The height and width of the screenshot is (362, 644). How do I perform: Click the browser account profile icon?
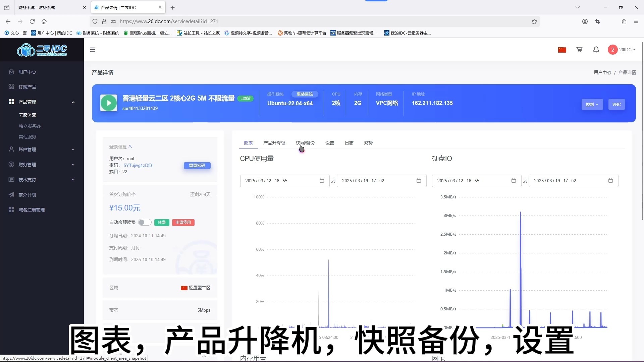tap(585, 21)
